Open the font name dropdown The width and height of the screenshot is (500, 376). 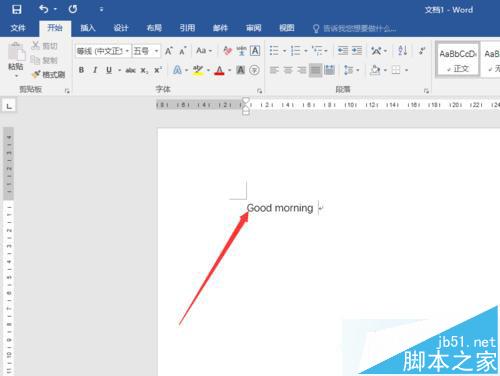(x=127, y=51)
